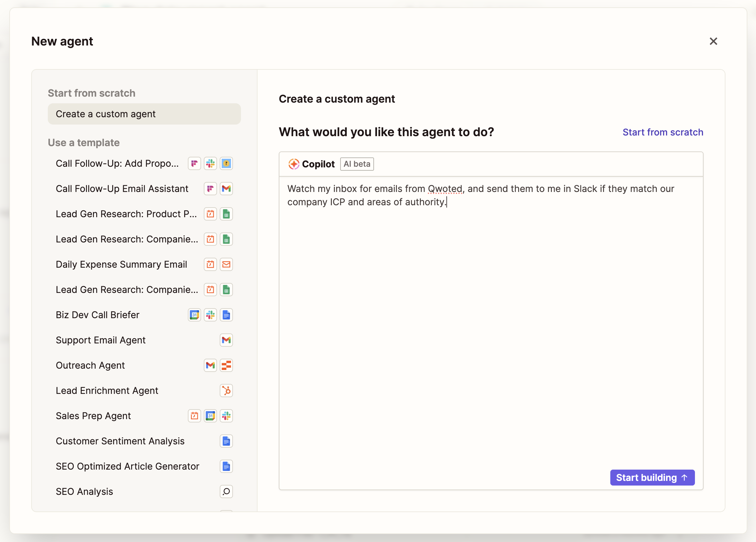Select the HubSpot icon next to Lead Enrichment Agent
This screenshot has width=756, height=542.
pos(226,391)
